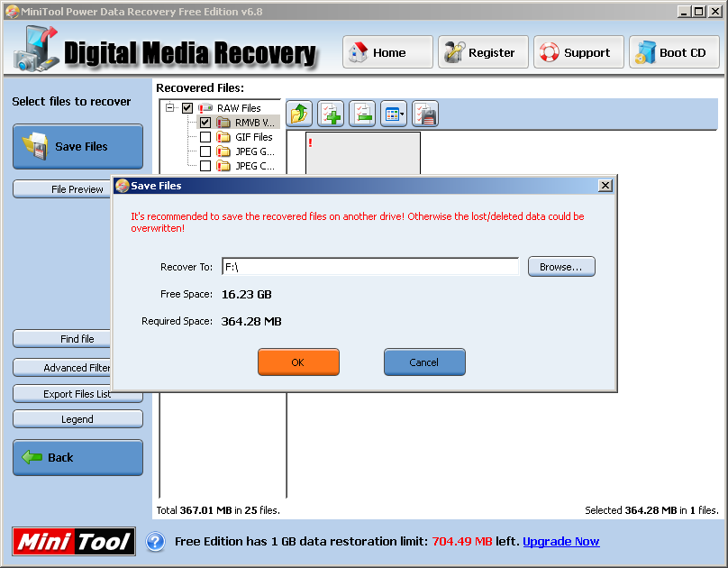Maximize the MiniTool main window
This screenshot has height=568, width=728.
click(x=699, y=12)
